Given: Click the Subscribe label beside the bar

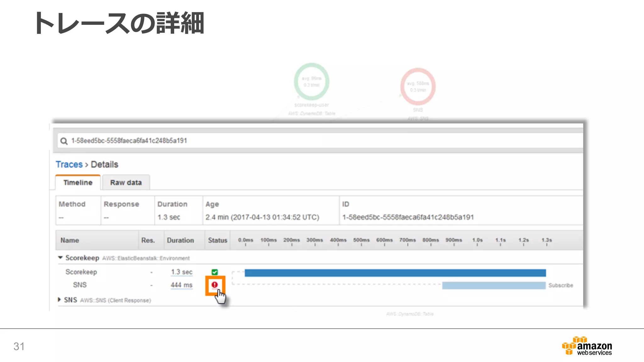Looking at the screenshot, I should coord(561,285).
